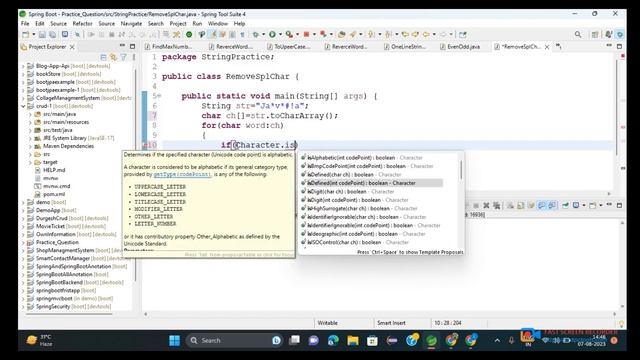Screen dimensions: 640x360
Task: Expand the Maven Dependencies node
Action: [x=30, y=146]
